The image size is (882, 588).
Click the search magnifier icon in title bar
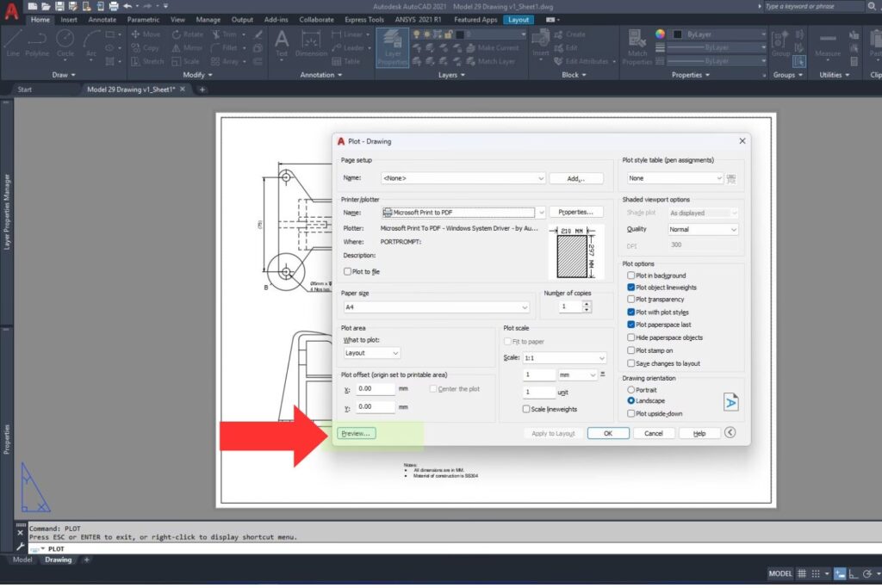click(x=872, y=6)
